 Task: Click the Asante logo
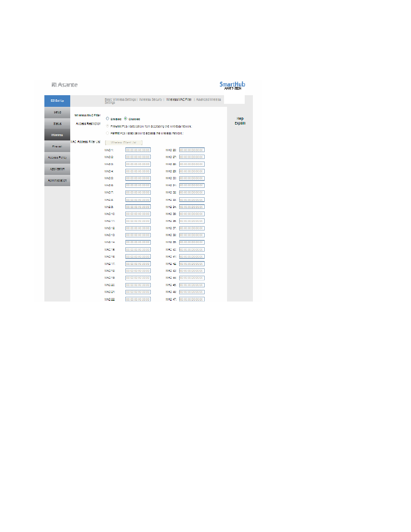tap(65, 85)
